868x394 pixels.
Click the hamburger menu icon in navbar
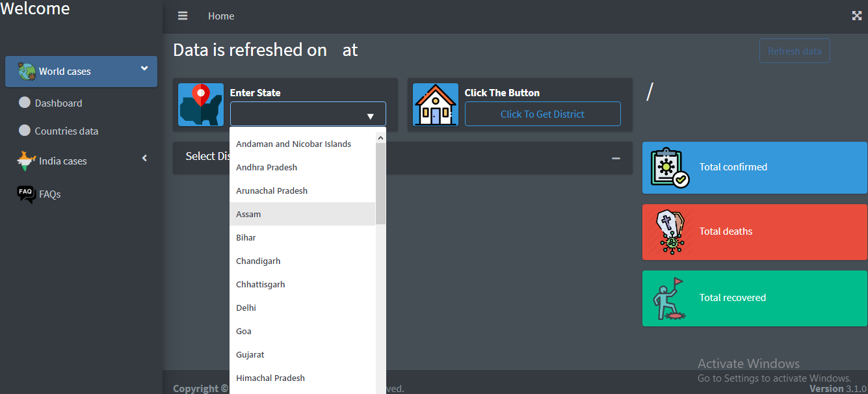183,16
